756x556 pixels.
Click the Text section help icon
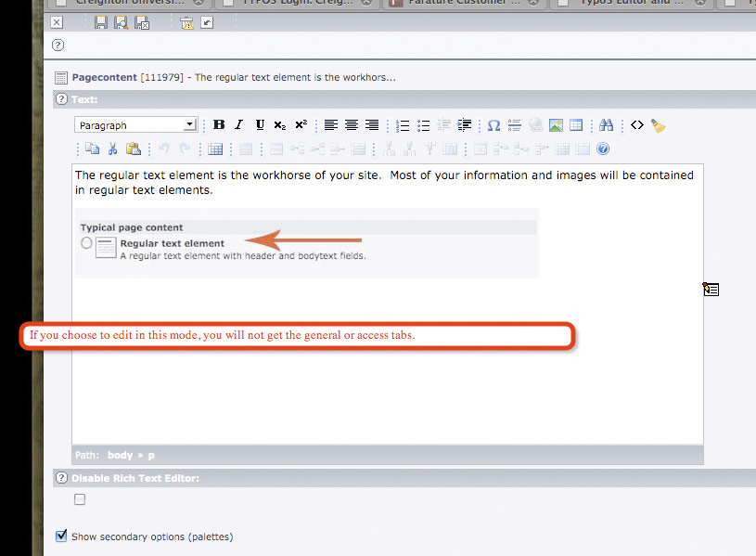tap(62, 99)
